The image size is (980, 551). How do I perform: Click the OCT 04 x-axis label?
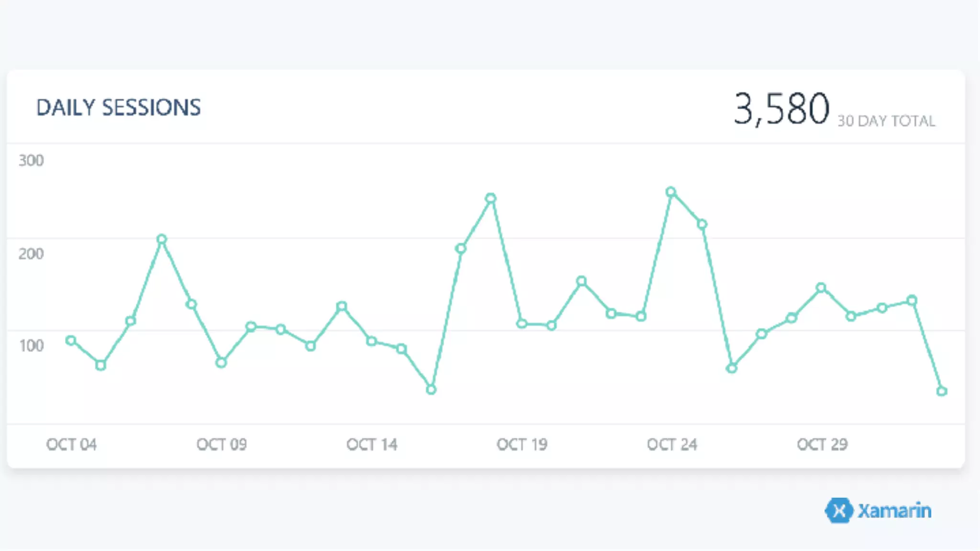(71, 444)
